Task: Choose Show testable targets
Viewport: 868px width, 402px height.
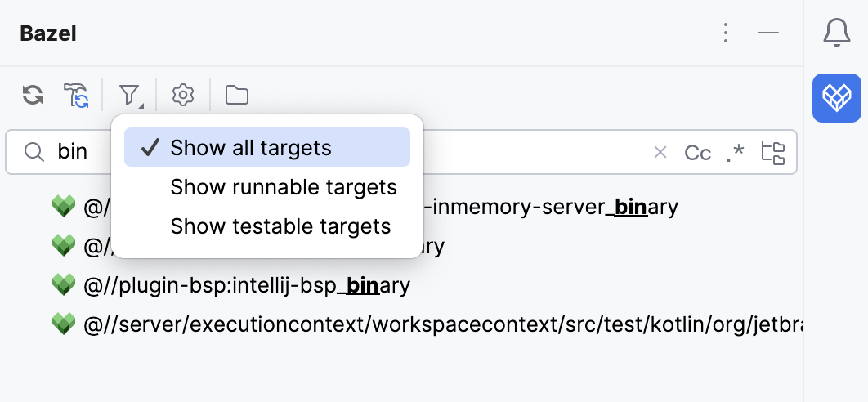Action: 280,226
